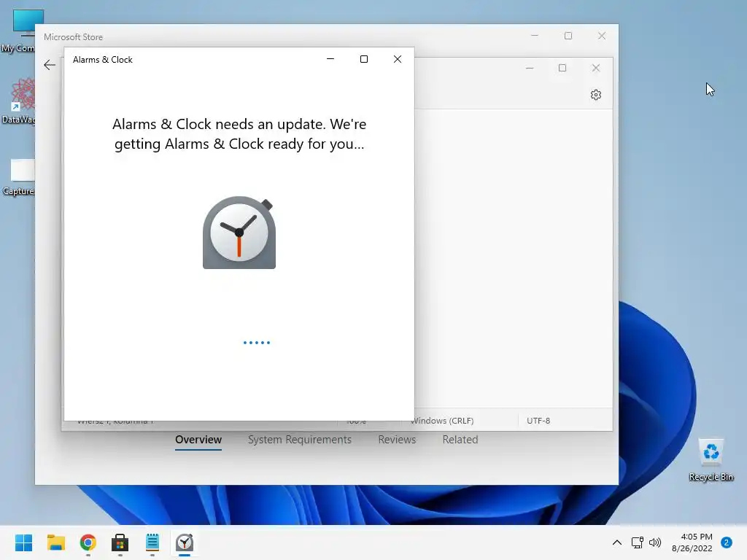Select My Computer desktop icon
747x560 pixels.
pos(18,31)
